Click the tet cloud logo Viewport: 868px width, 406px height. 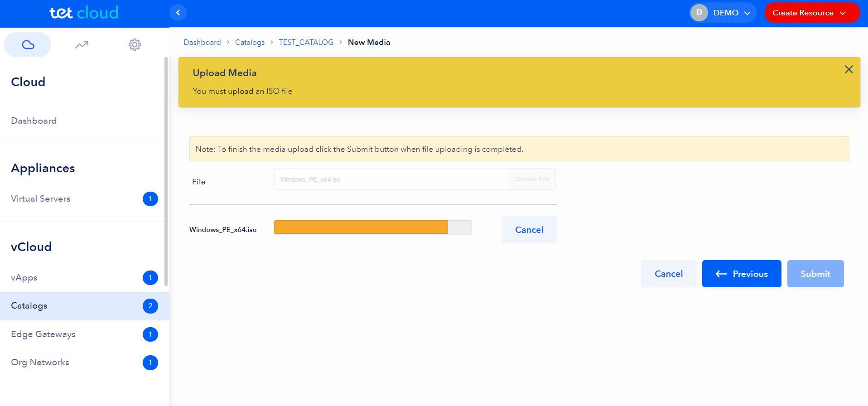tap(84, 13)
